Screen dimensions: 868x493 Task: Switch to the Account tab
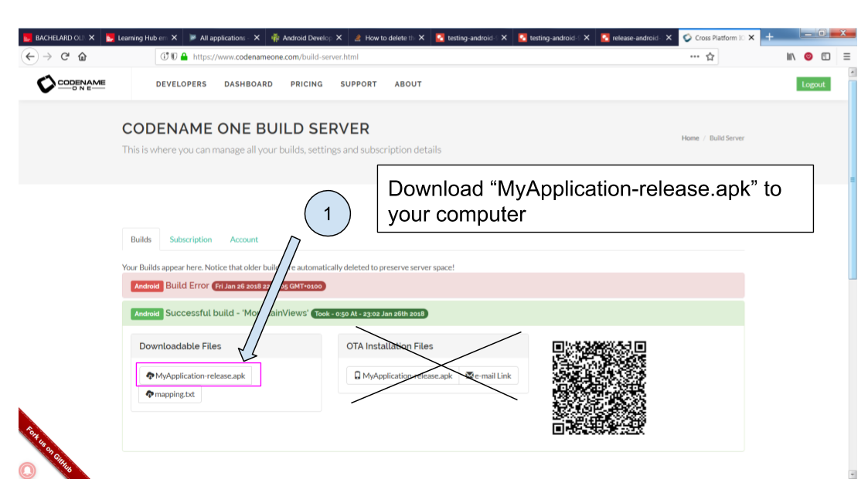click(244, 240)
